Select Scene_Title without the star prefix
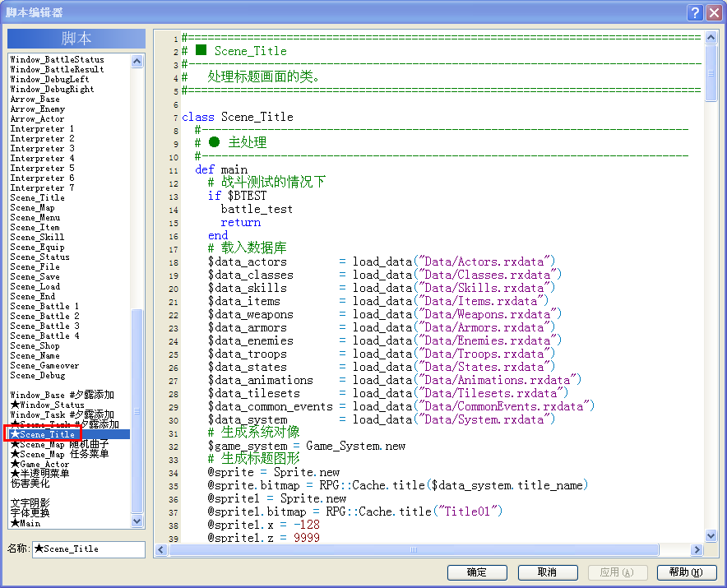727x588 pixels. tap(38, 197)
